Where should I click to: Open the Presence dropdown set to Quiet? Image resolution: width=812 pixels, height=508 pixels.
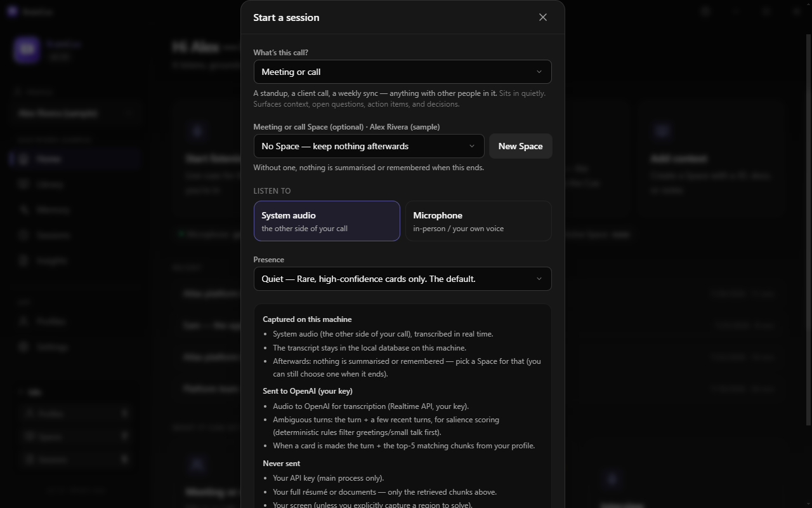click(402, 279)
